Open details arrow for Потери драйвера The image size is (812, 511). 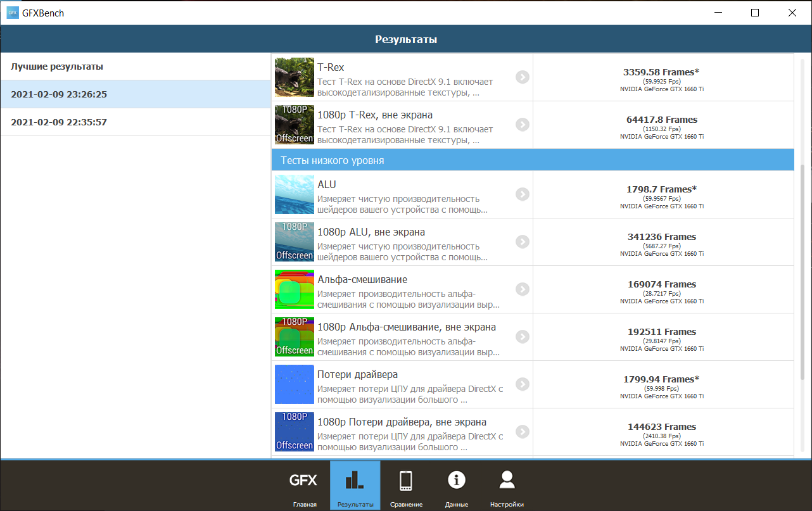[522, 384]
